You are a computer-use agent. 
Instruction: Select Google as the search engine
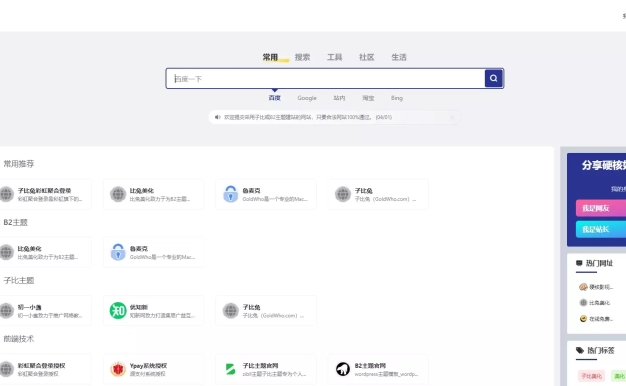click(x=307, y=98)
